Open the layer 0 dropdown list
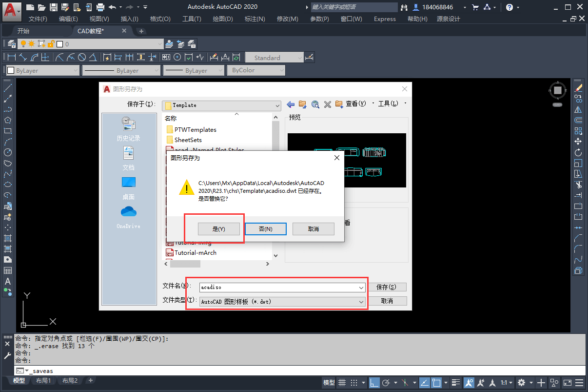Screen dimensions: 588x392 (159, 44)
